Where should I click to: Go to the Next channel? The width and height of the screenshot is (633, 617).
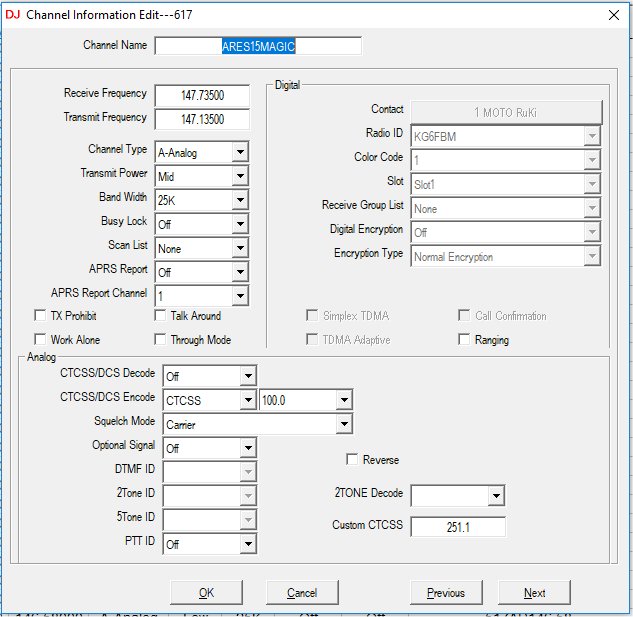click(x=534, y=592)
